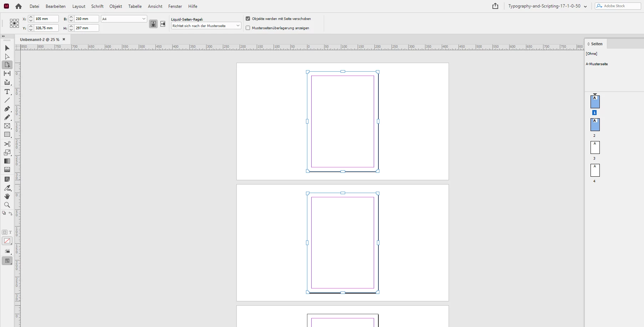The image size is (644, 327).
Task: Open the apply color options button
Action: 7,251
